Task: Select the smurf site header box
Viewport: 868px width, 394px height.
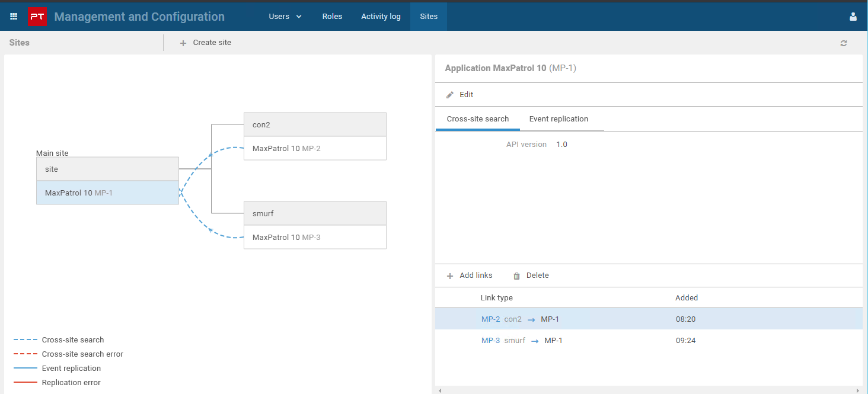Action: click(315, 213)
